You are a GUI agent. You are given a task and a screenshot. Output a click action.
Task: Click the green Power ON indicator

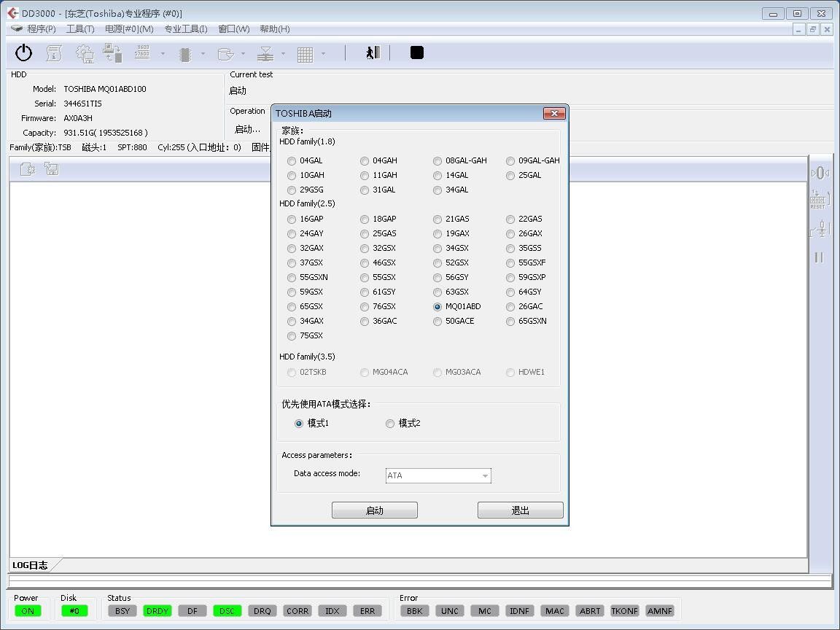click(x=27, y=611)
